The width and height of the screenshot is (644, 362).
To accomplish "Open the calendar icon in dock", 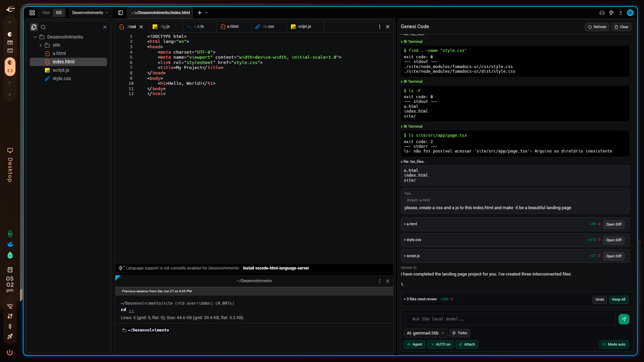I will tap(10, 269).
